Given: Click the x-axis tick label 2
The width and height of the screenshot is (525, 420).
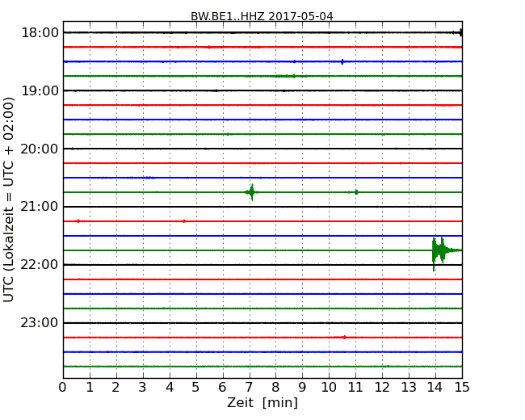Looking at the screenshot, I should (x=115, y=387).
